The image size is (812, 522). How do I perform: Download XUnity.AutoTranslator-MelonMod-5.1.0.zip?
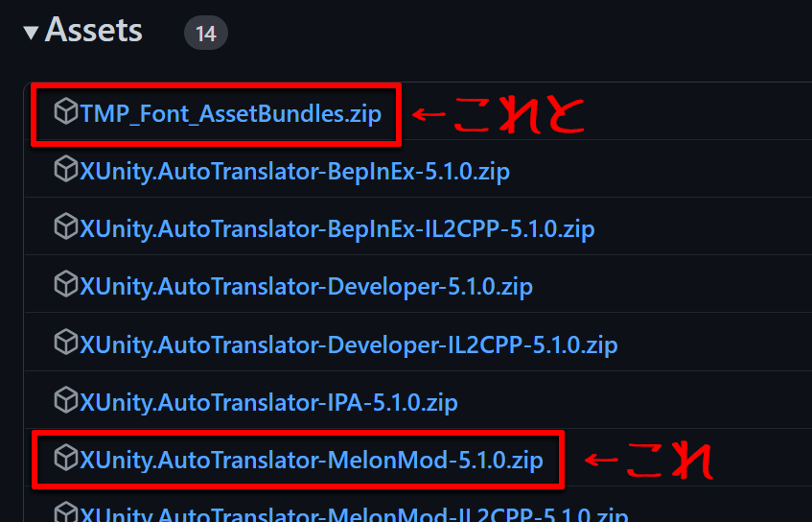click(x=312, y=460)
